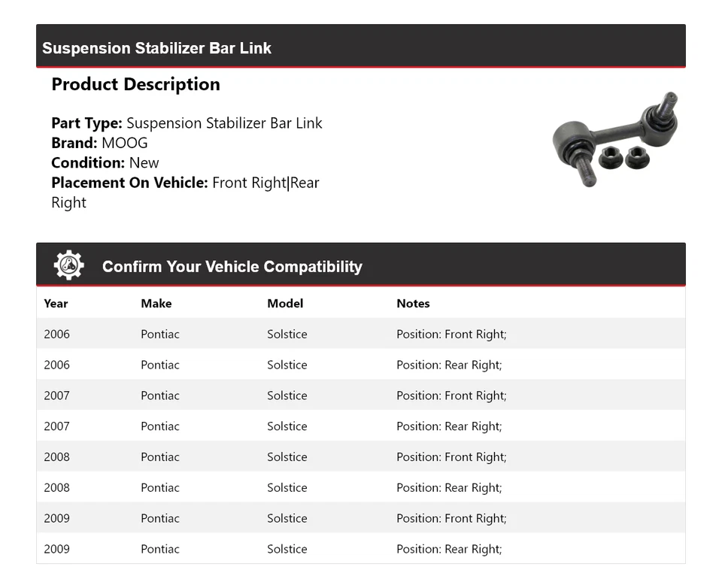Click the gear compatibility icon
The image size is (722, 588).
pos(68,265)
